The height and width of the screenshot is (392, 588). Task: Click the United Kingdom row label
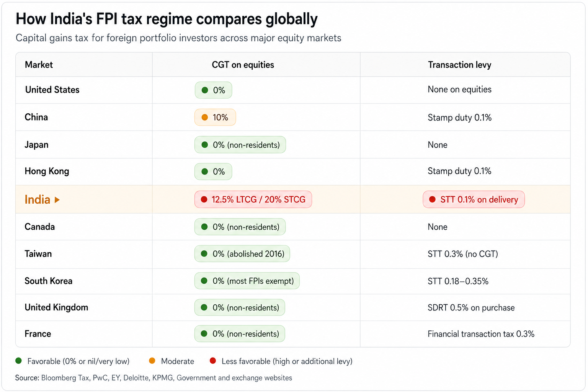click(x=56, y=307)
